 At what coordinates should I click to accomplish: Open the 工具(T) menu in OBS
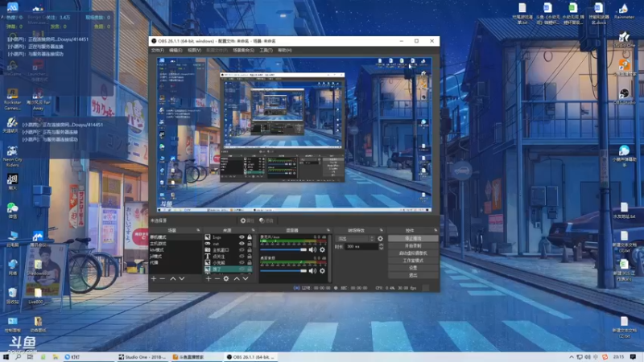266,50
